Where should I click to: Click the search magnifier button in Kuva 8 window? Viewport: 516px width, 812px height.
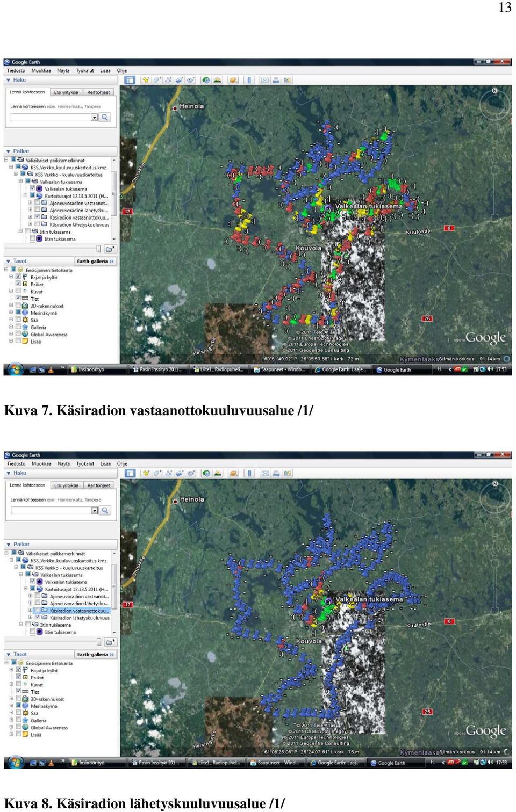tap(105, 510)
